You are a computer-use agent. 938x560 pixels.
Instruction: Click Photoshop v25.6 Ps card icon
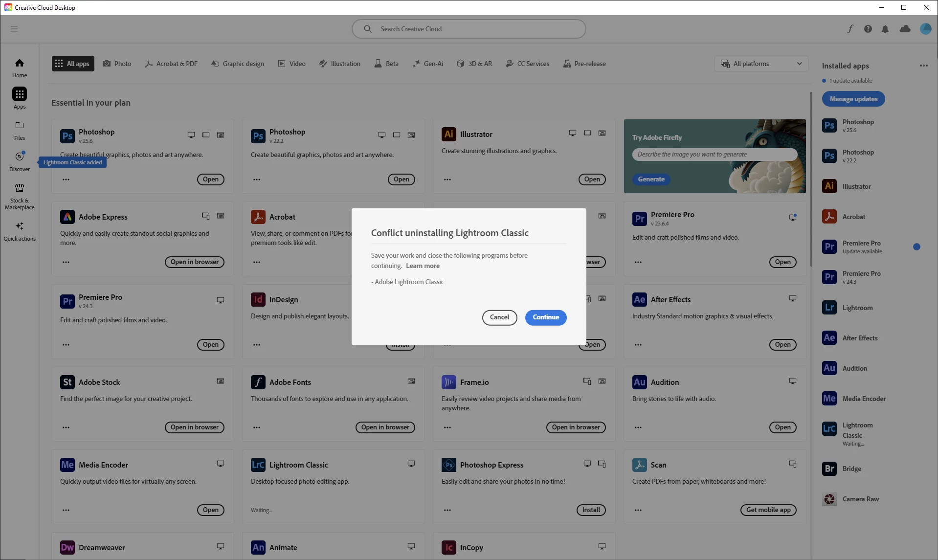click(67, 136)
